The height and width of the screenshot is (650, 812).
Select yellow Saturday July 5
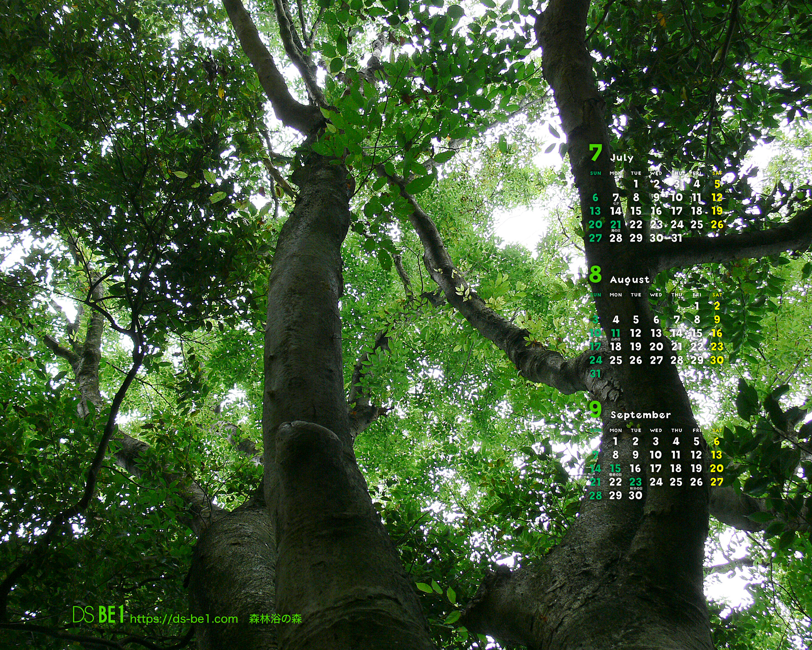tap(717, 184)
